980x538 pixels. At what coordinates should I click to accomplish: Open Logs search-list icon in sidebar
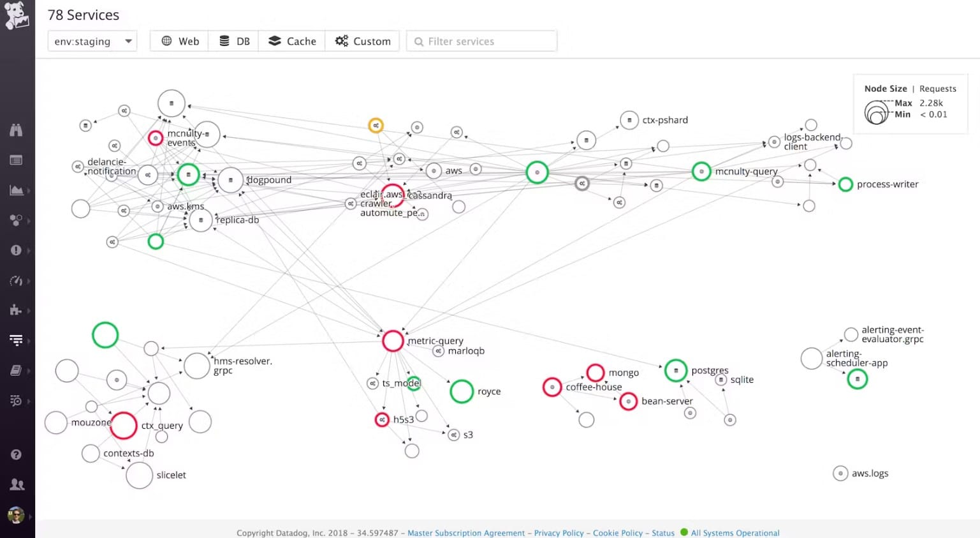[16, 401]
